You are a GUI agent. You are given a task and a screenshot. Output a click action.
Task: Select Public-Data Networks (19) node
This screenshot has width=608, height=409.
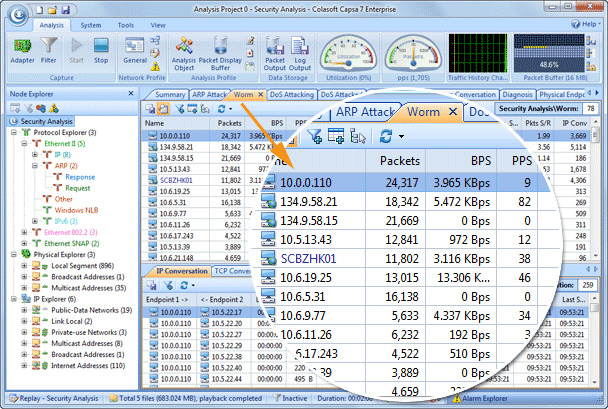92,310
